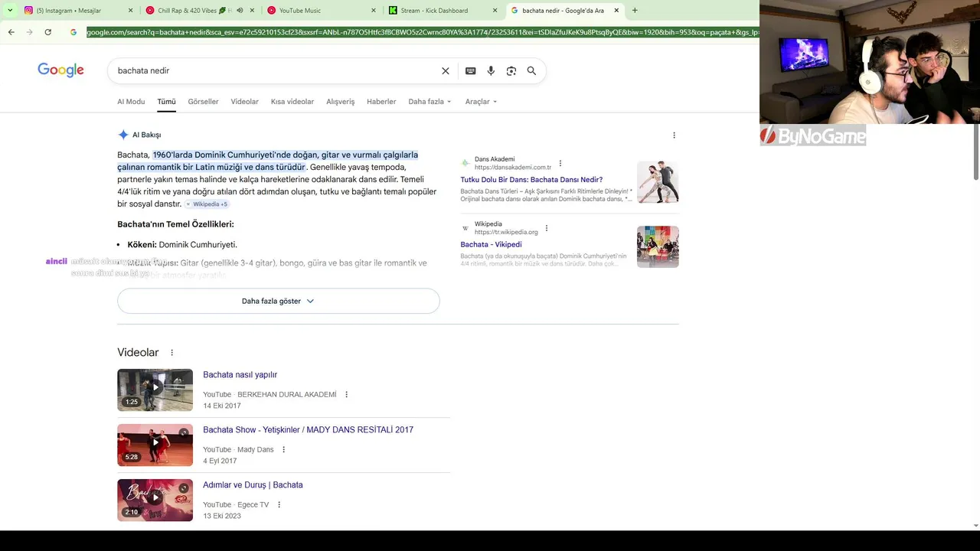Screen dimensions: 980x551
Task: Close the bachata nedir Google tab
Action: tap(616, 11)
